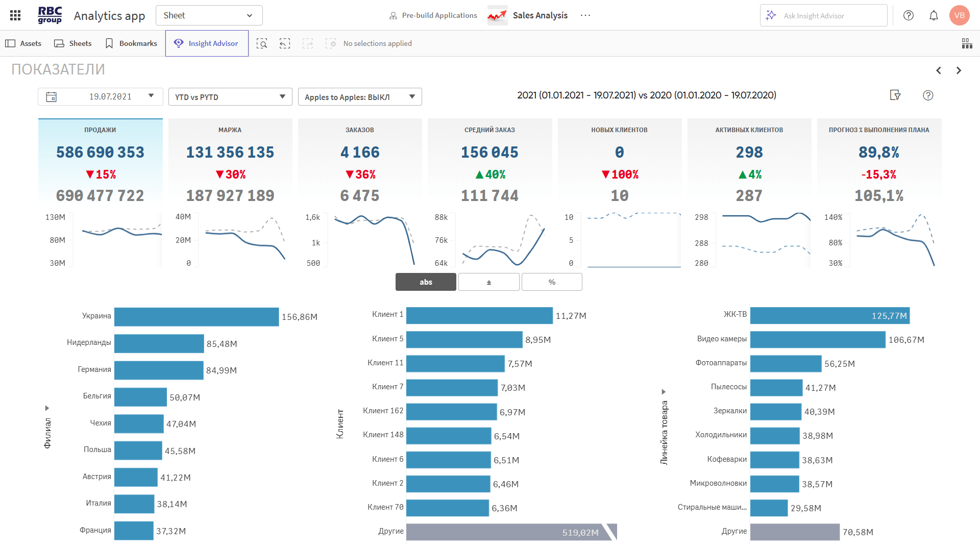Viewport: 980px width, 551px height.
Task: Open the app launcher grid icon
Action: 15,15
